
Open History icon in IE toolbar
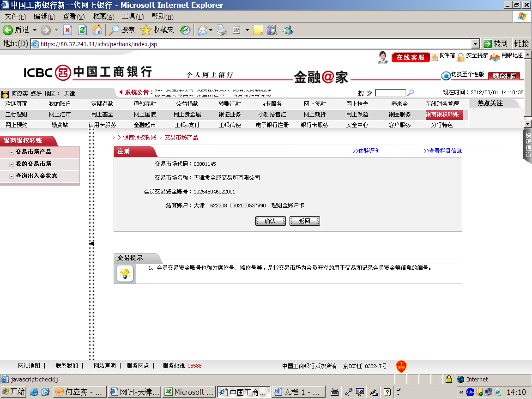pos(185,30)
